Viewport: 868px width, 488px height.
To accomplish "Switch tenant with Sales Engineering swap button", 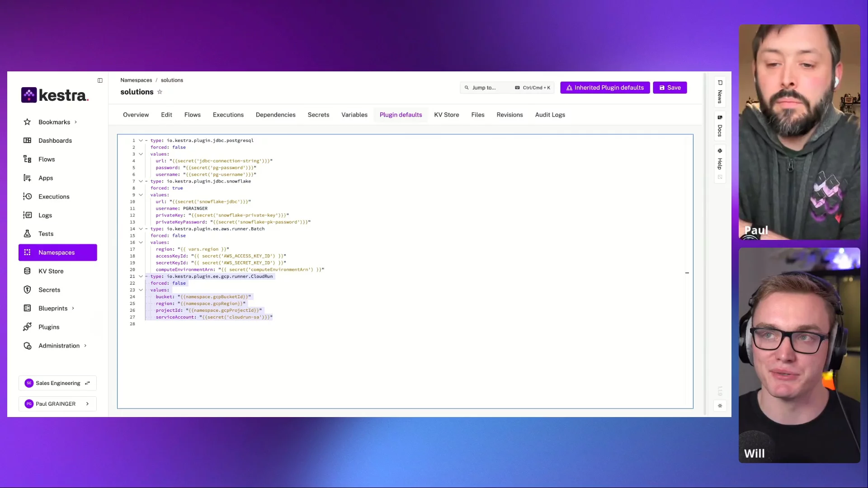I will pos(88,383).
